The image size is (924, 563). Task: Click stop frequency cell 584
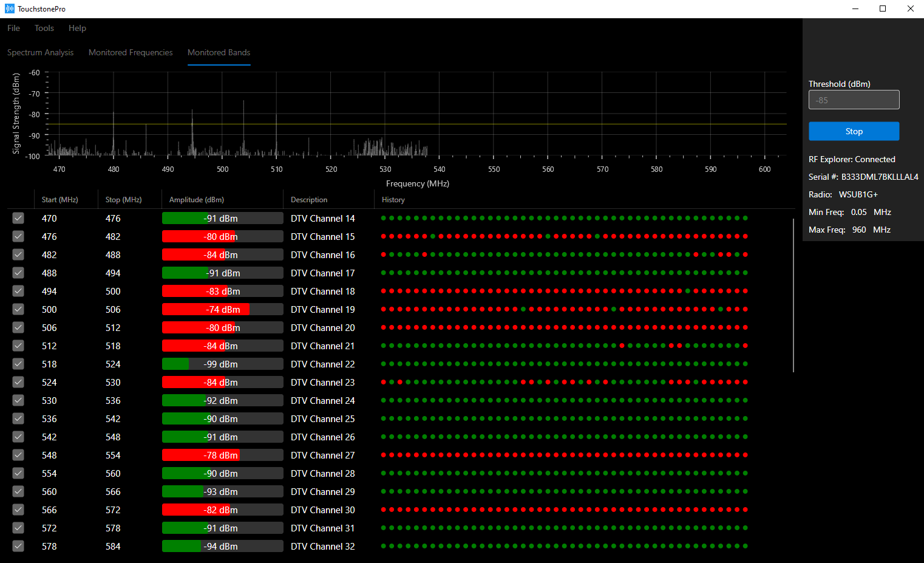[x=113, y=546]
